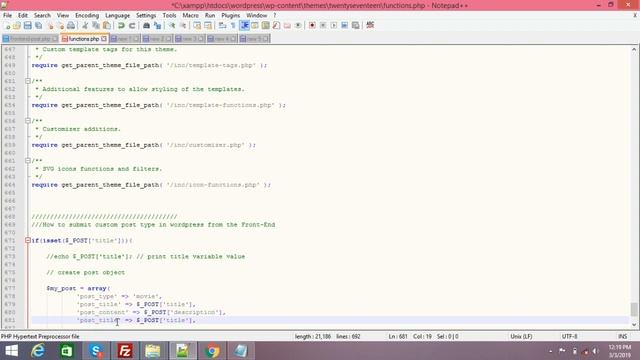Click the Cut scissors icon
640x360 pixels.
tap(85, 26)
